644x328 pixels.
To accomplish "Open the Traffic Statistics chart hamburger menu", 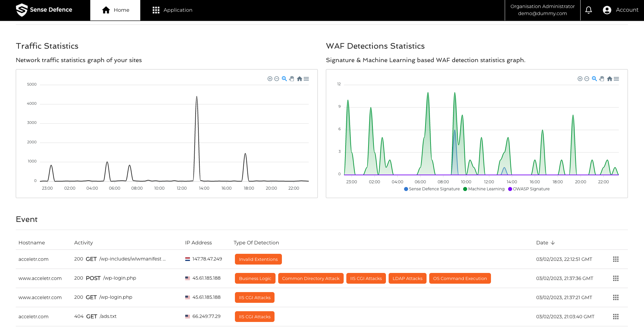I will tap(306, 79).
